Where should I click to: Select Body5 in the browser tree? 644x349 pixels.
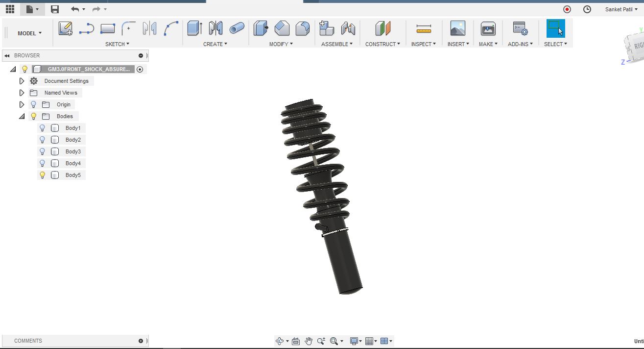click(73, 175)
